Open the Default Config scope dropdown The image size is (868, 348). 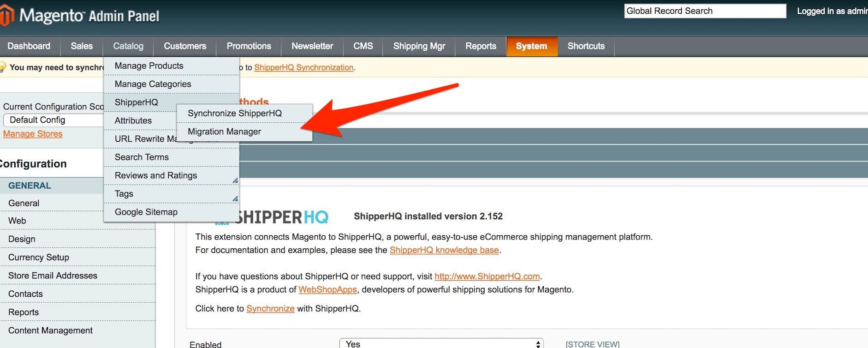pyautogui.click(x=53, y=120)
